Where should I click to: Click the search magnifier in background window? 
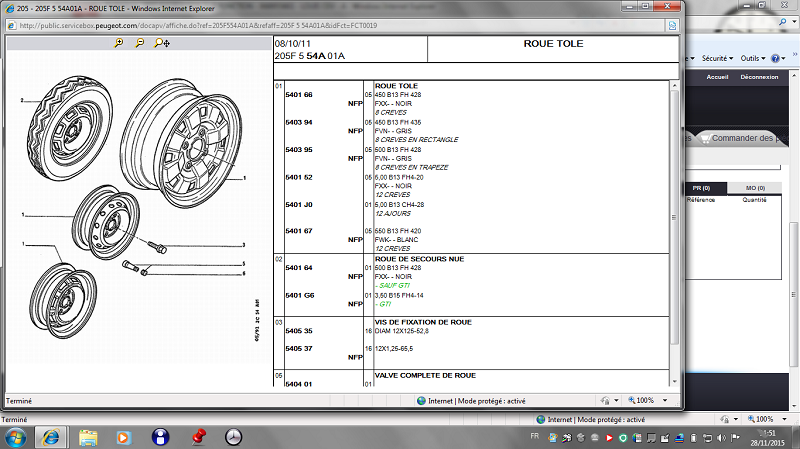[x=783, y=22]
